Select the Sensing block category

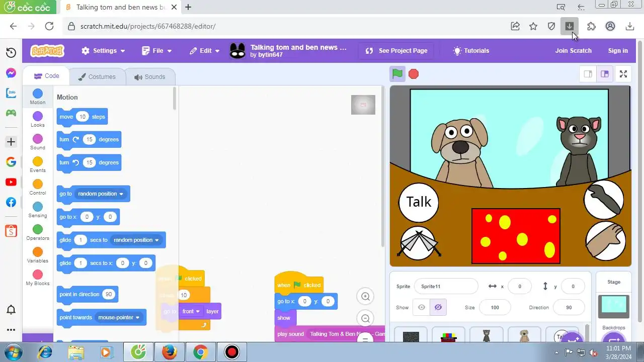38,210
